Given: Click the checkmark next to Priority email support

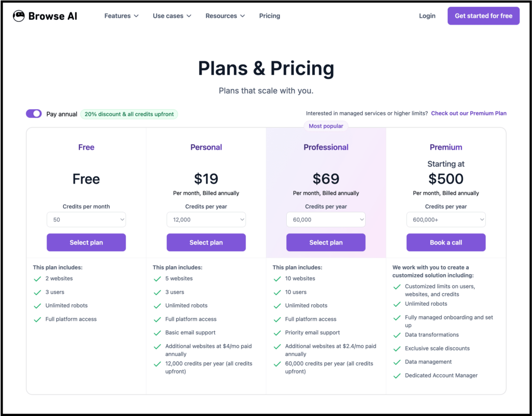Looking at the screenshot, I should click(277, 332).
